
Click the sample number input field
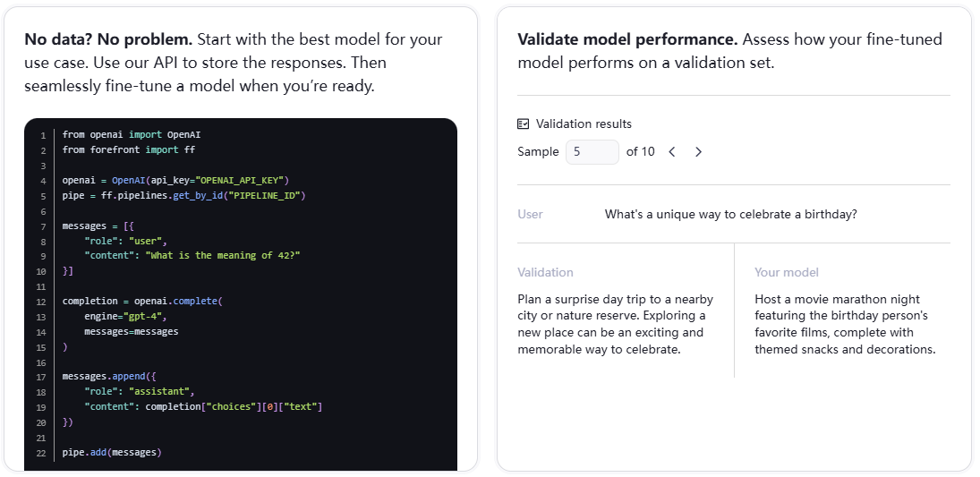[592, 152]
